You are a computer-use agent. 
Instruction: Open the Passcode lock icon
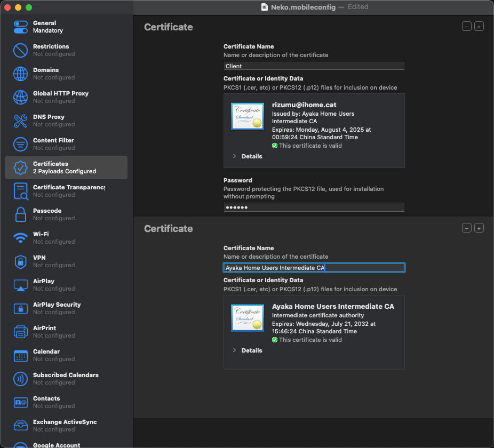click(x=20, y=215)
